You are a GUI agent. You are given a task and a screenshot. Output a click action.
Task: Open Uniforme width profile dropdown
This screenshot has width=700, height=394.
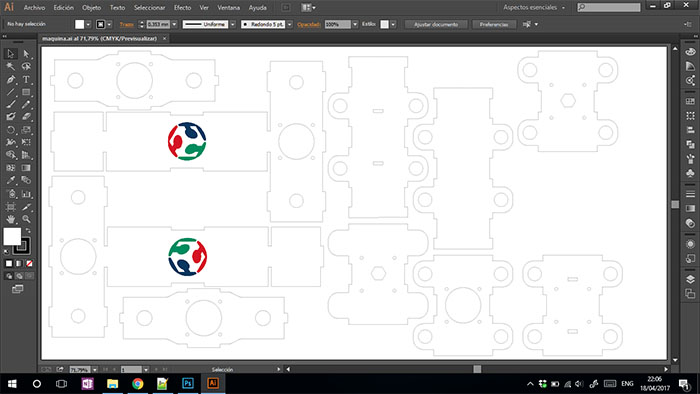click(x=233, y=25)
